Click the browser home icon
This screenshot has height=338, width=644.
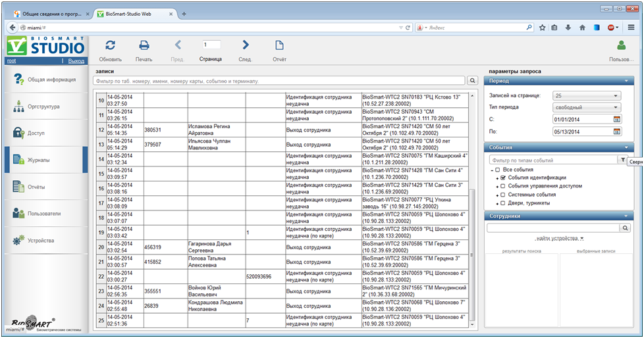point(582,28)
